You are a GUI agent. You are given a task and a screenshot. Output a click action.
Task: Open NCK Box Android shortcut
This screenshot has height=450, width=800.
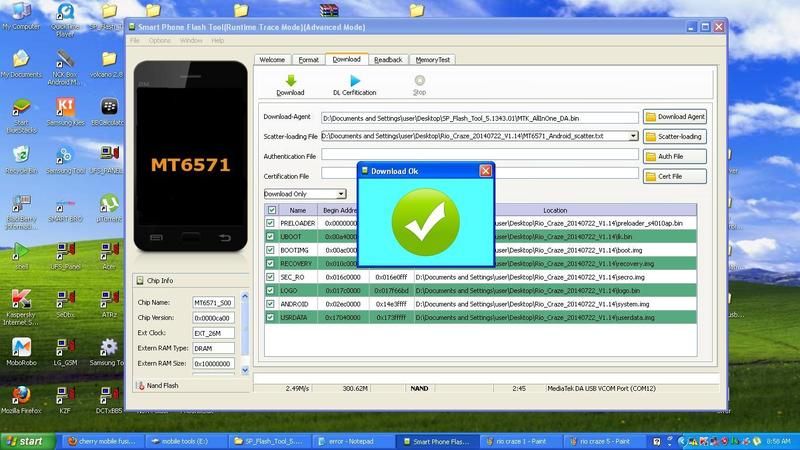coord(65,67)
